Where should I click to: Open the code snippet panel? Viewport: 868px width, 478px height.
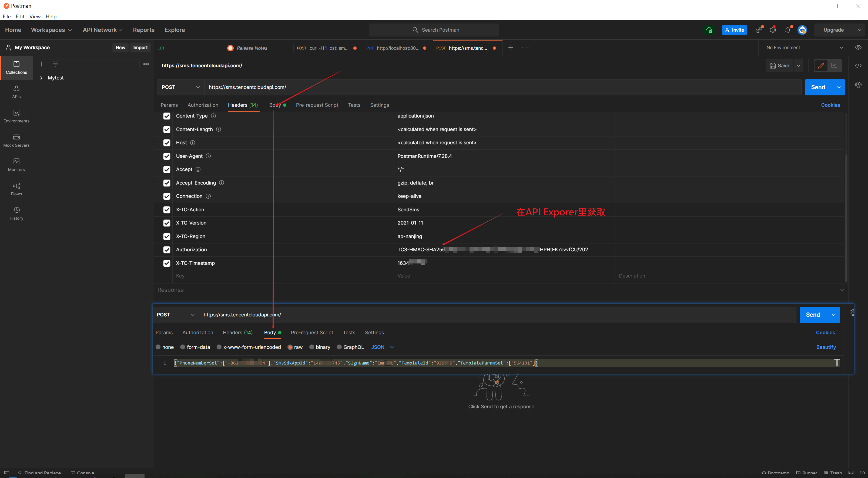click(858, 66)
